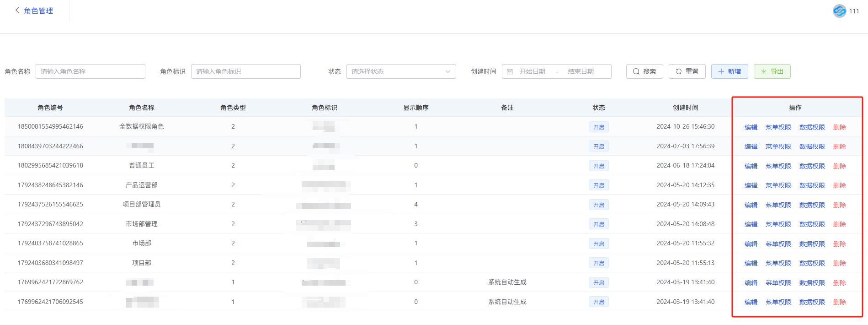868x325 pixels.
Task: Open the 状态 dropdown selector
Action: tap(401, 71)
